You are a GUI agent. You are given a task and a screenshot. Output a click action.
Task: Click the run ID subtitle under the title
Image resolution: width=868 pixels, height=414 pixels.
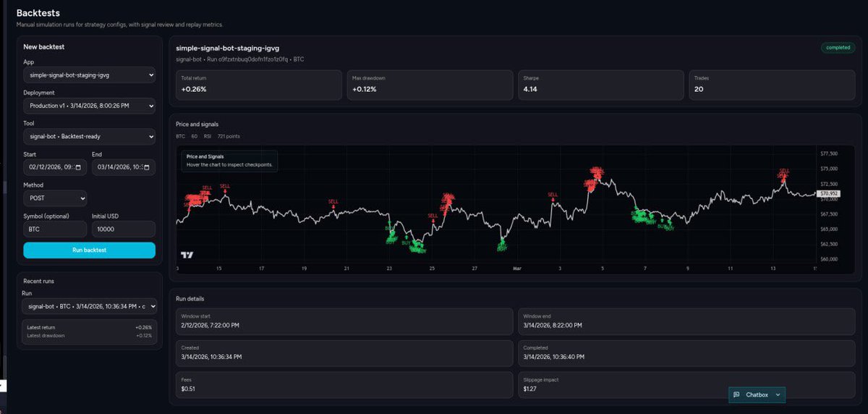[x=240, y=59]
